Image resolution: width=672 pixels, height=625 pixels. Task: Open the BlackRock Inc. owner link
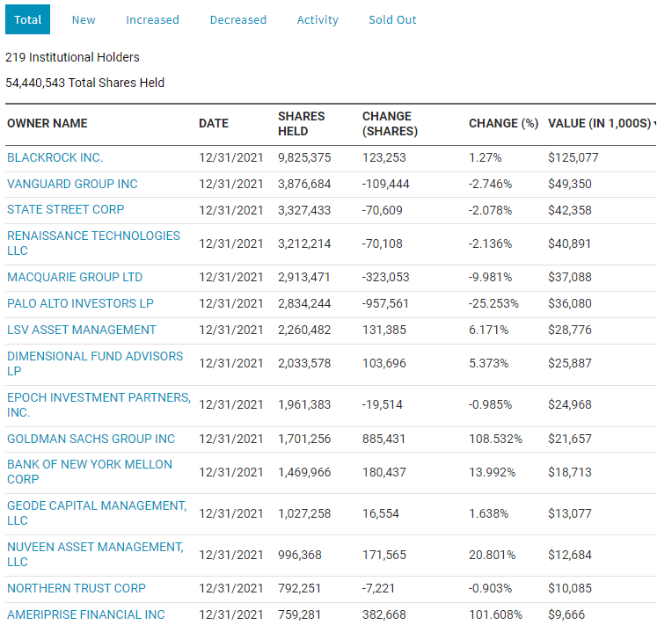tap(55, 157)
